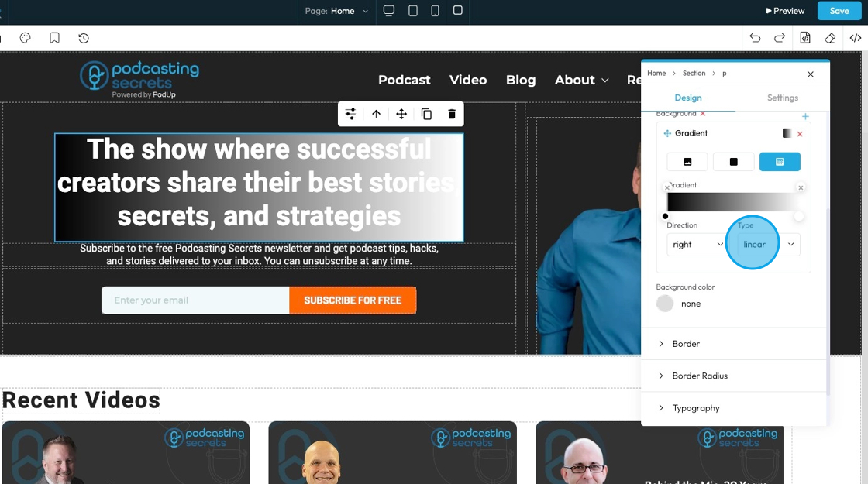Choose gradient background type
868x484 pixels.
(x=780, y=162)
